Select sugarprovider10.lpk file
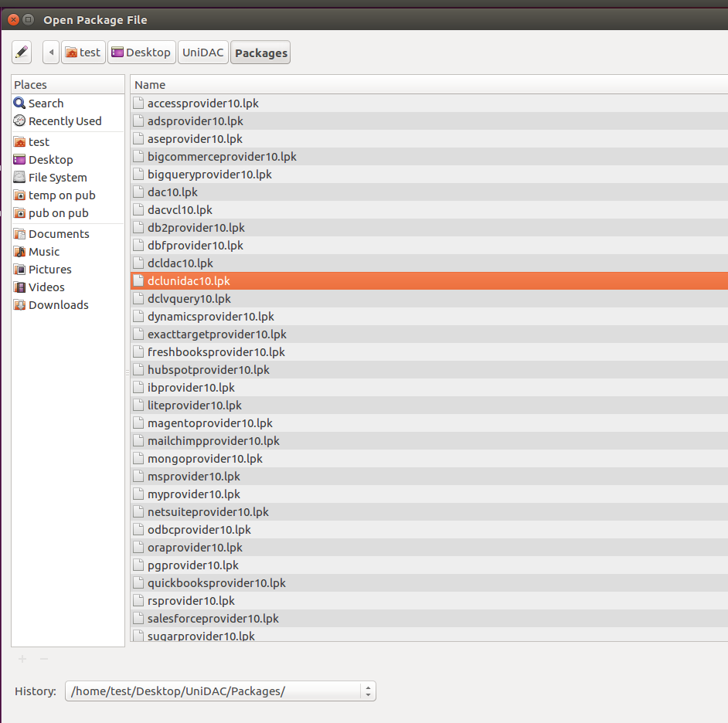Viewport: 728px width, 723px height. (x=430, y=635)
